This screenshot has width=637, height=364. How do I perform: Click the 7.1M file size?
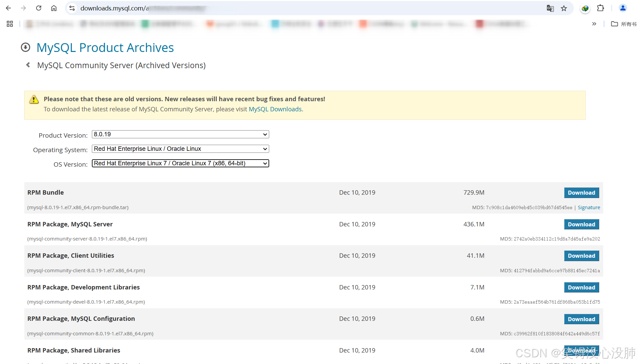coord(477,287)
